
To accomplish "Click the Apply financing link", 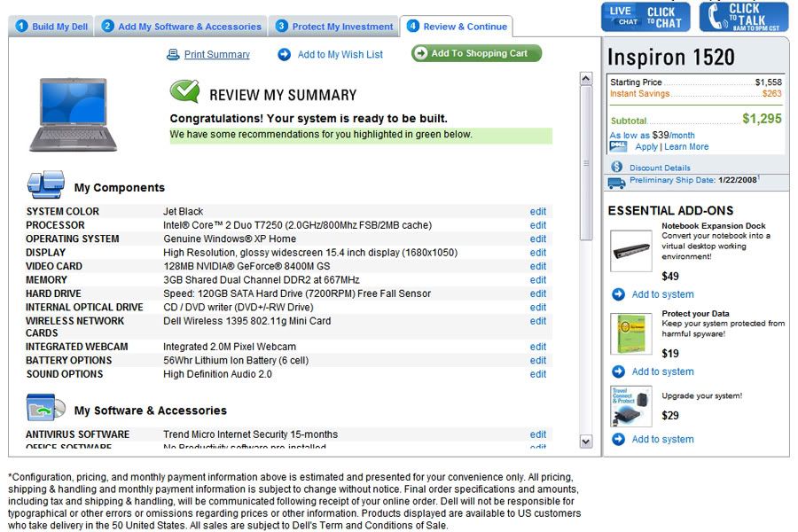I will coord(646,146).
